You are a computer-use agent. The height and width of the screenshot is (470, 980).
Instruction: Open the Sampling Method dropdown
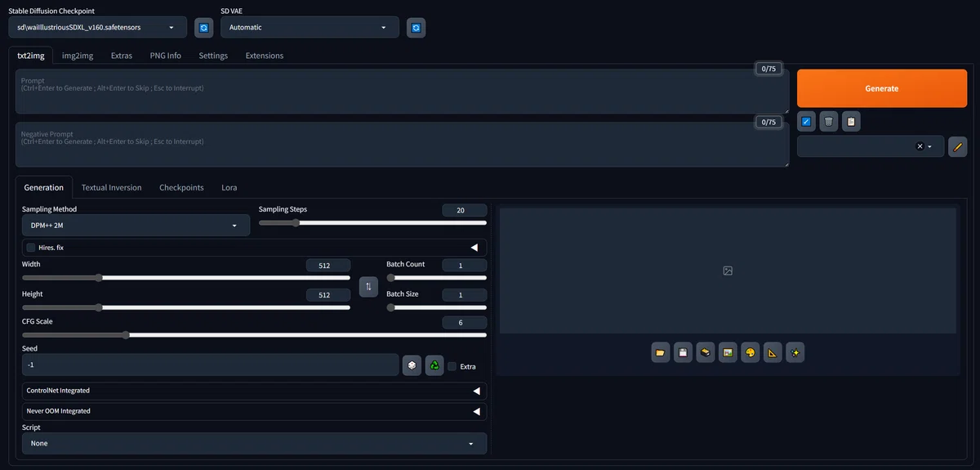(x=136, y=225)
